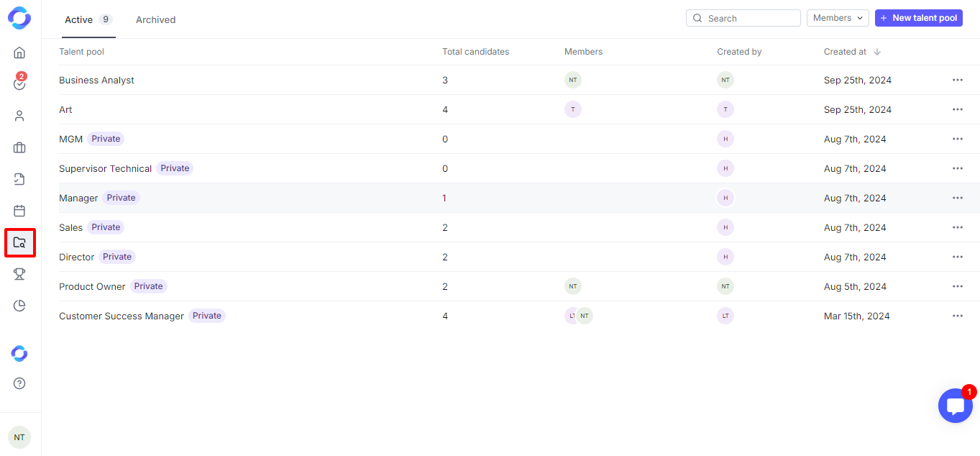Open the Calendar icon in sidebar
Screen dimensions: 980x456
(19, 211)
